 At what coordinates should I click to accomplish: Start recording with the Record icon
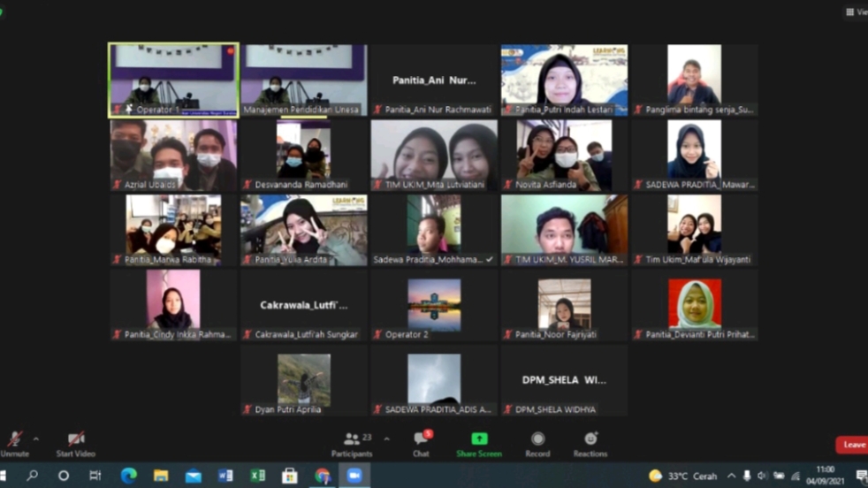coord(537,439)
